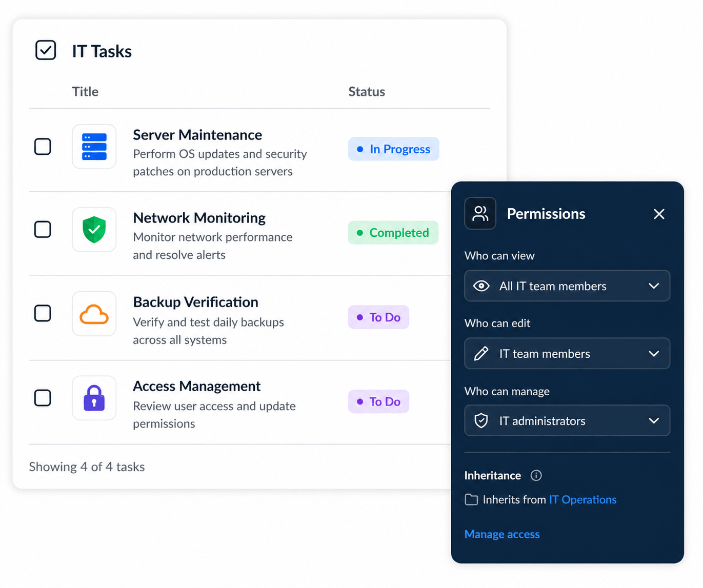Image resolution: width=703 pixels, height=588 pixels.
Task: Click the Status column header
Action: tap(367, 92)
